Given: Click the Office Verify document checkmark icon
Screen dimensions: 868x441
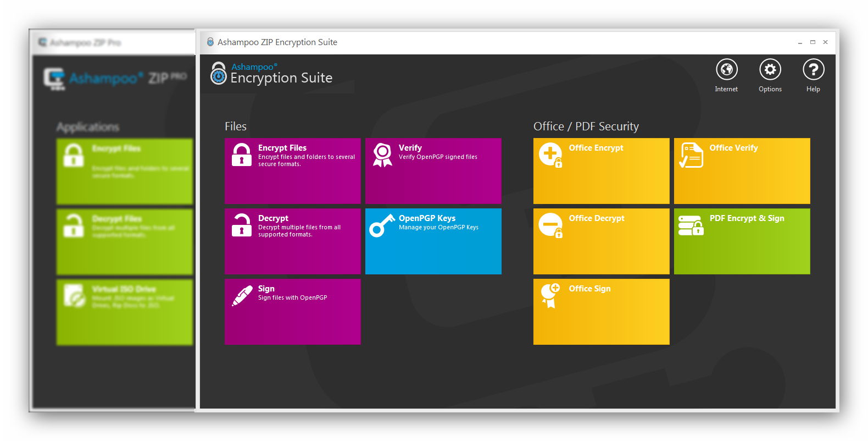Looking at the screenshot, I should point(691,155).
